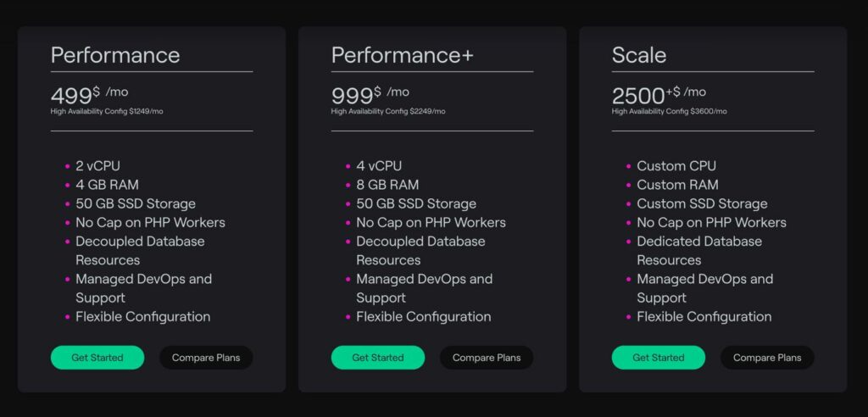Click Compare Plans under Scale plan
The image size is (868, 417).
(767, 358)
